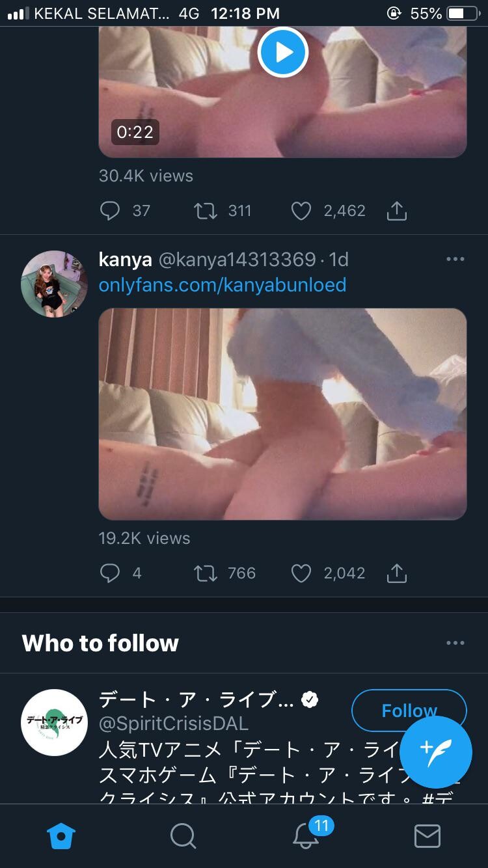Open the onlyfans.com link in kanya's tweet

tap(223, 285)
